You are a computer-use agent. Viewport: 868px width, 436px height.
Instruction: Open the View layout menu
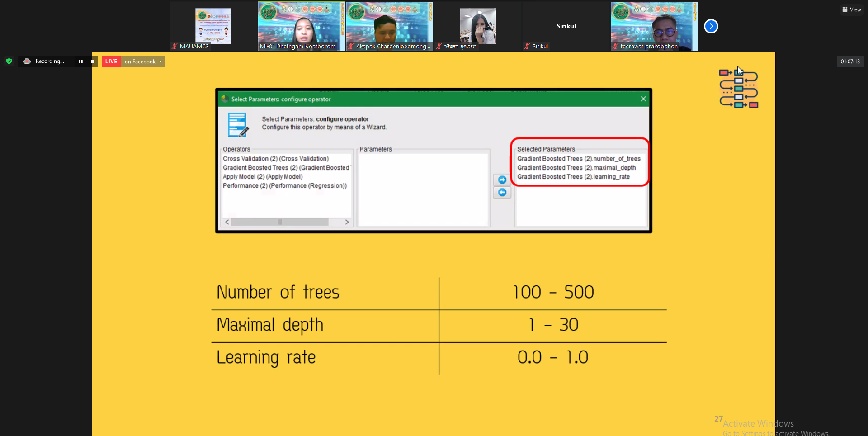click(852, 9)
